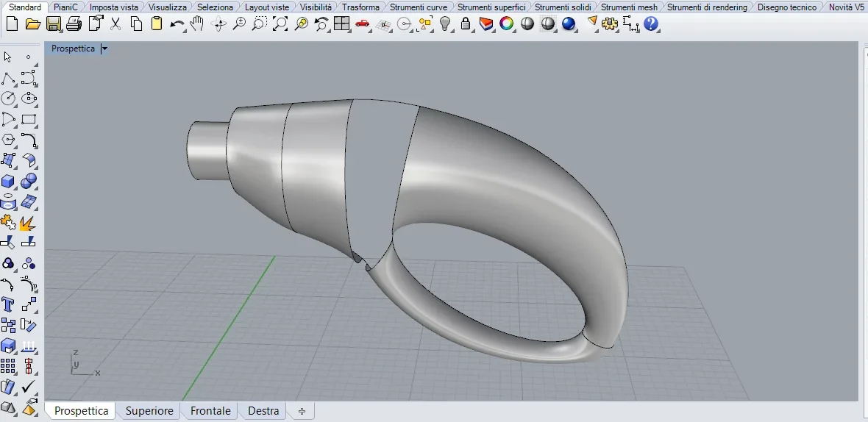Select the bottom Prospettica viewport tab
Screen dimensions: 868x422
82,411
